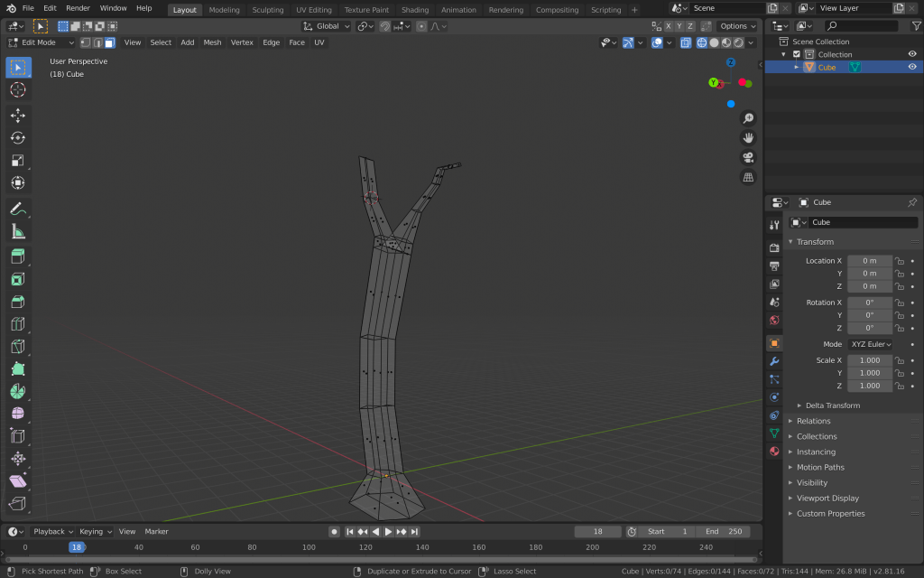Select the Rotate tool
Screen dimensions: 924x578
point(18,138)
